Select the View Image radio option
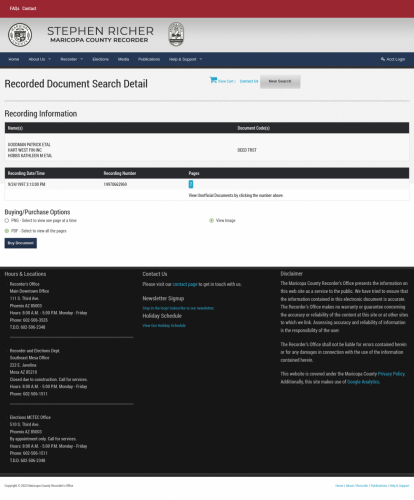 pyautogui.click(x=211, y=221)
